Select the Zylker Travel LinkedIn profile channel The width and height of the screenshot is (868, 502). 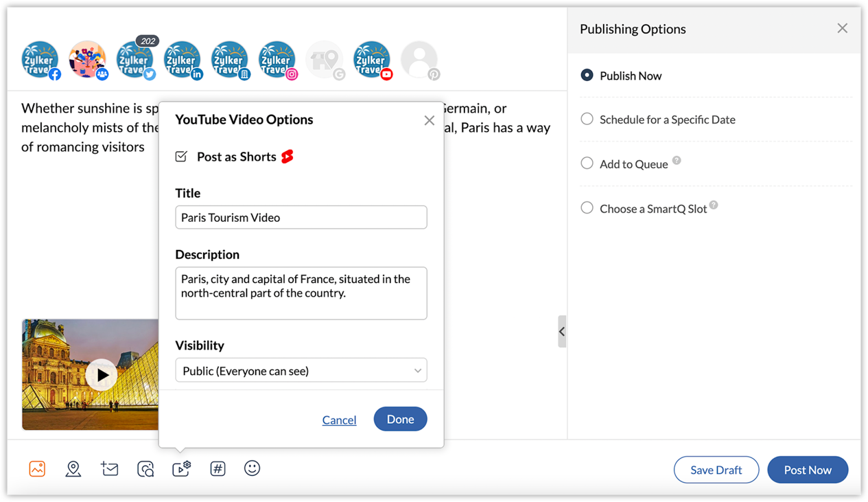(182, 60)
